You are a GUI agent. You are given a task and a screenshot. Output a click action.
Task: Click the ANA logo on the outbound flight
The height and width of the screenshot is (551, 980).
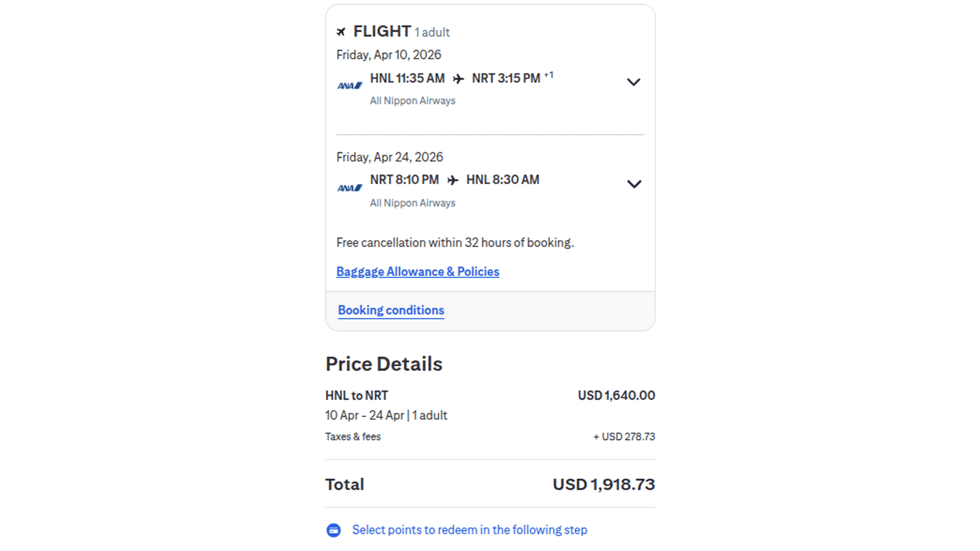click(349, 85)
